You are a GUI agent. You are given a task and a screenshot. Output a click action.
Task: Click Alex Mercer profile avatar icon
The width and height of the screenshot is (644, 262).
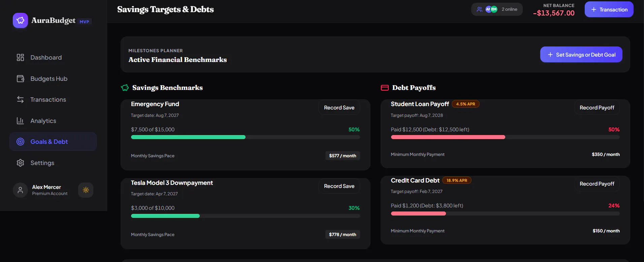point(20,190)
